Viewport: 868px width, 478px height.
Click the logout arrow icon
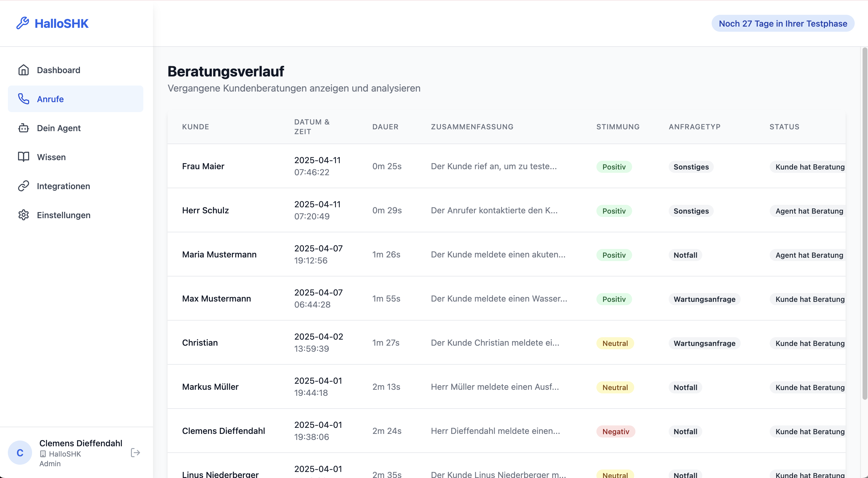pos(135,453)
